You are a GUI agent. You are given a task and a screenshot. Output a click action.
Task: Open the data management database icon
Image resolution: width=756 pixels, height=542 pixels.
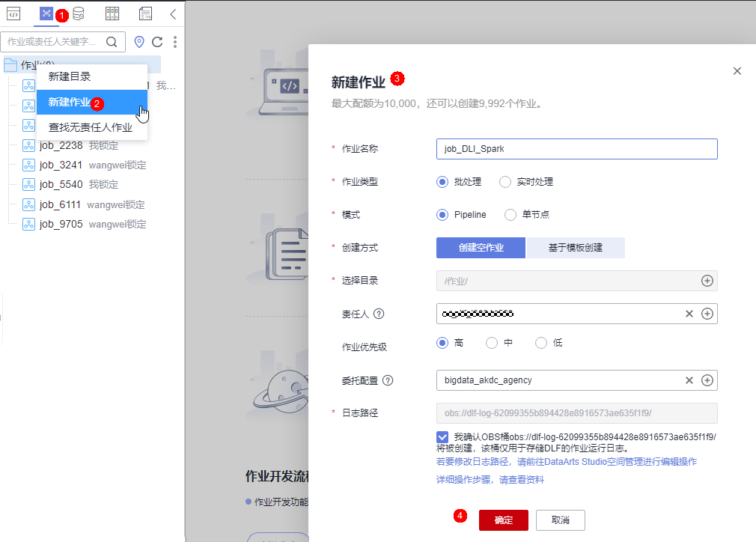click(x=79, y=13)
